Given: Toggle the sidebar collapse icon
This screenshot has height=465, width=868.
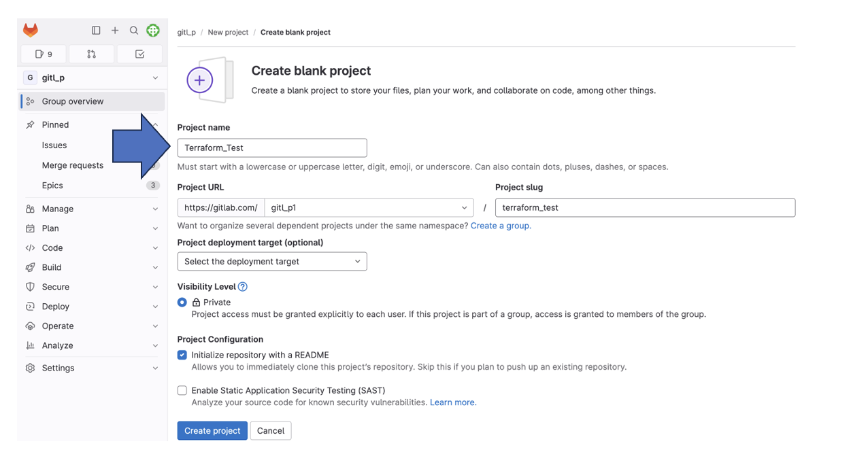Looking at the screenshot, I should (96, 30).
